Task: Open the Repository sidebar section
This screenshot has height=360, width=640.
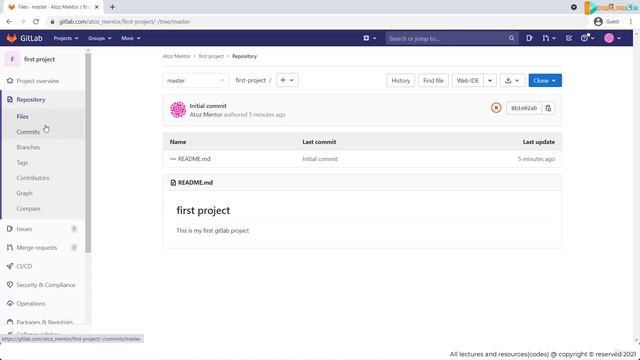Action: click(31, 100)
